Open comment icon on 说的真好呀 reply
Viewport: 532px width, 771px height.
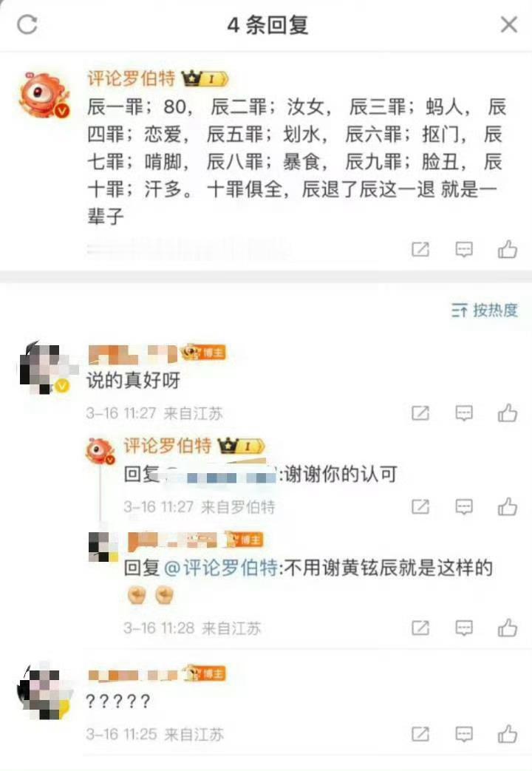click(464, 413)
